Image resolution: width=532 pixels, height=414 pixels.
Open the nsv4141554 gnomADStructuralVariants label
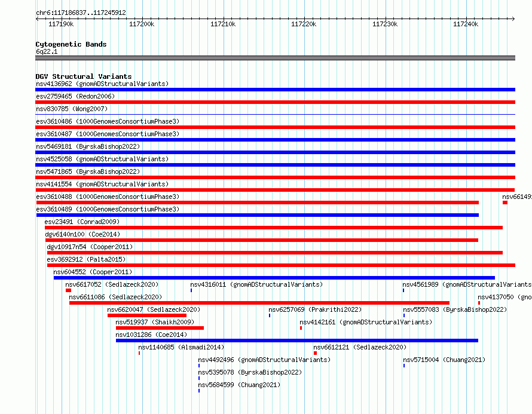pos(102,184)
